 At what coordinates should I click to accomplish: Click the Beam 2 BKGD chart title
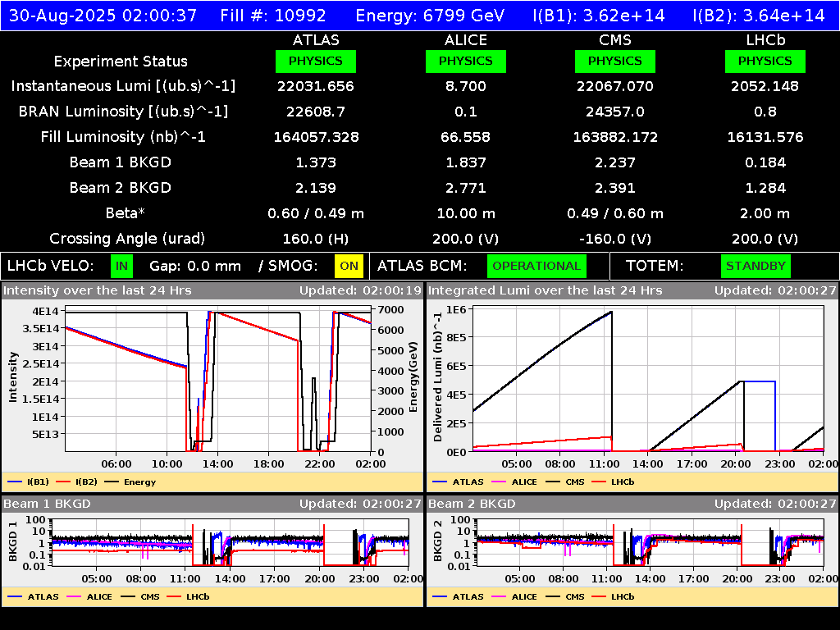[472, 504]
